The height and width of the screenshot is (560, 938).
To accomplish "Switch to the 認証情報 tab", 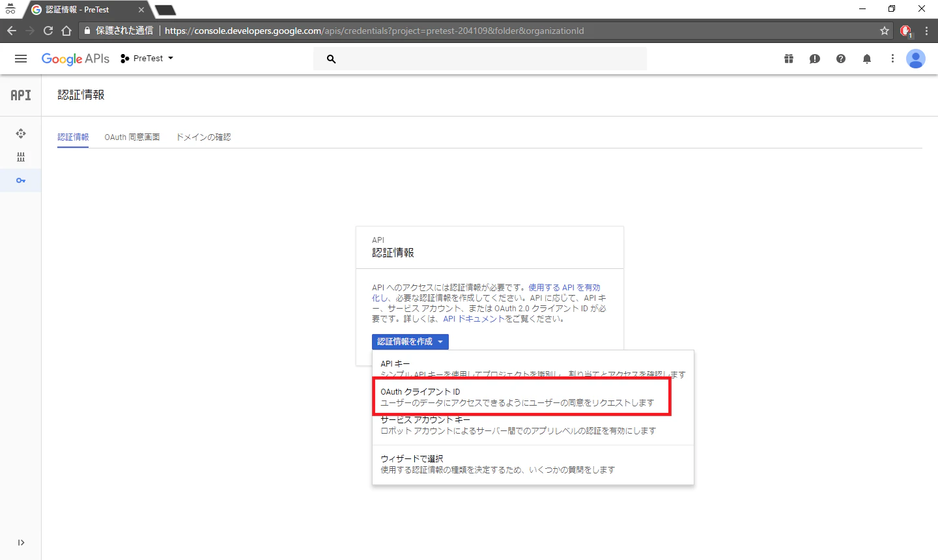I will 73,137.
